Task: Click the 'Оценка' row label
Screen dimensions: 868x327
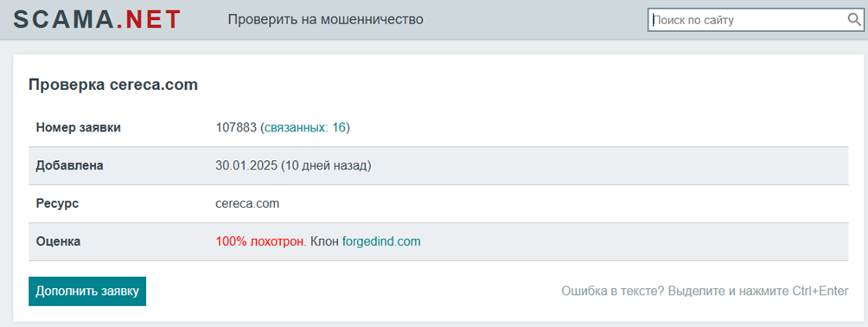Action: (x=58, y=241)
